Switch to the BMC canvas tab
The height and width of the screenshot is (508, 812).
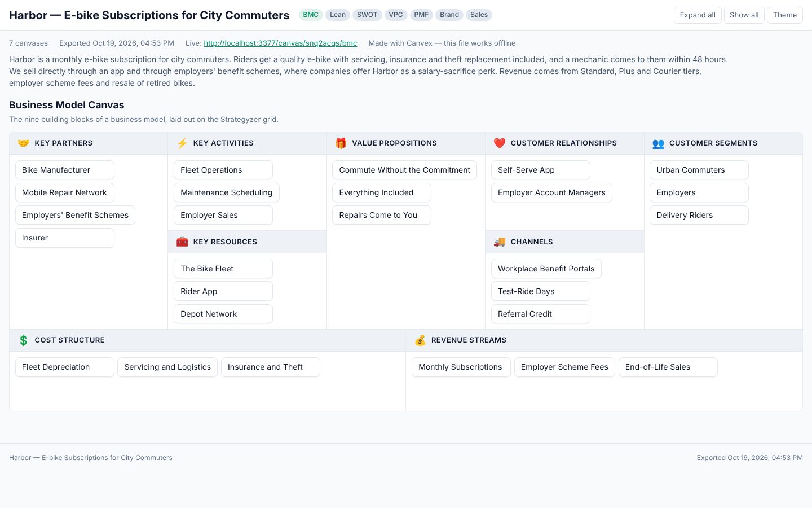pos(311,15)
